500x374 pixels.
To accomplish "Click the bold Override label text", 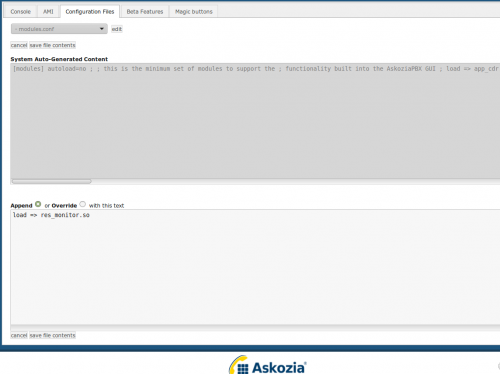I will [64, 205].
